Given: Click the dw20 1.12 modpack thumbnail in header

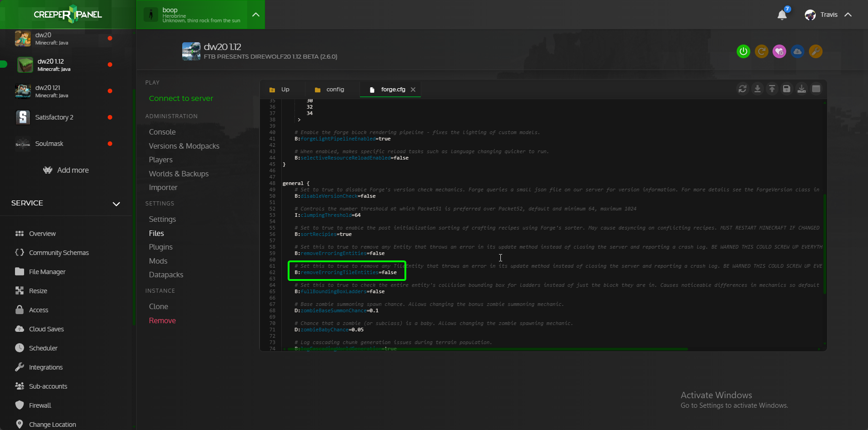Looking at the screenshot, I should [x=191, y=51].
